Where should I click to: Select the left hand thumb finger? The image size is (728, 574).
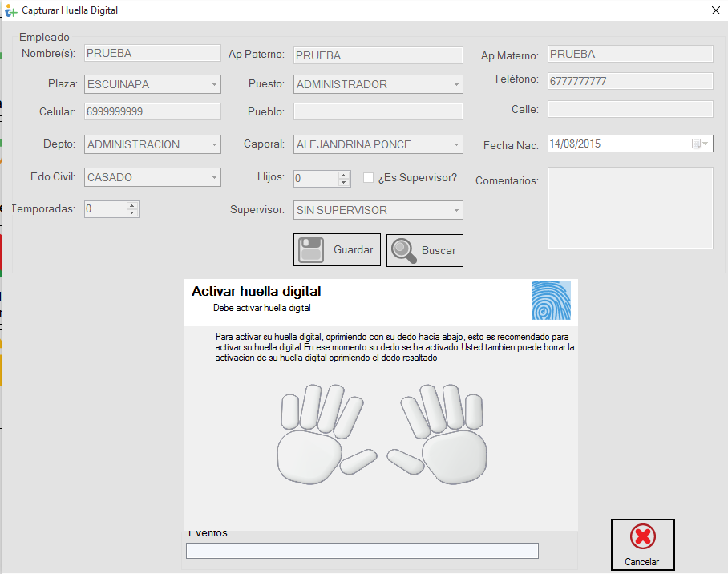point(359,462)
